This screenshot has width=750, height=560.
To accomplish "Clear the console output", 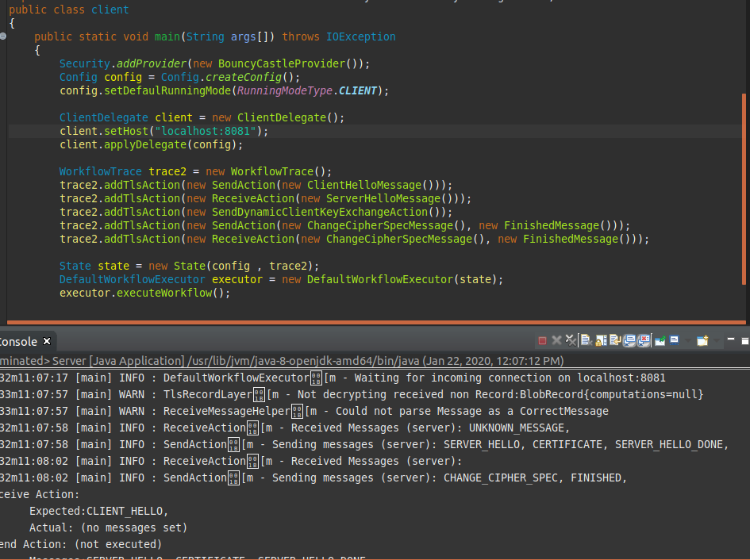I will 587,340.
